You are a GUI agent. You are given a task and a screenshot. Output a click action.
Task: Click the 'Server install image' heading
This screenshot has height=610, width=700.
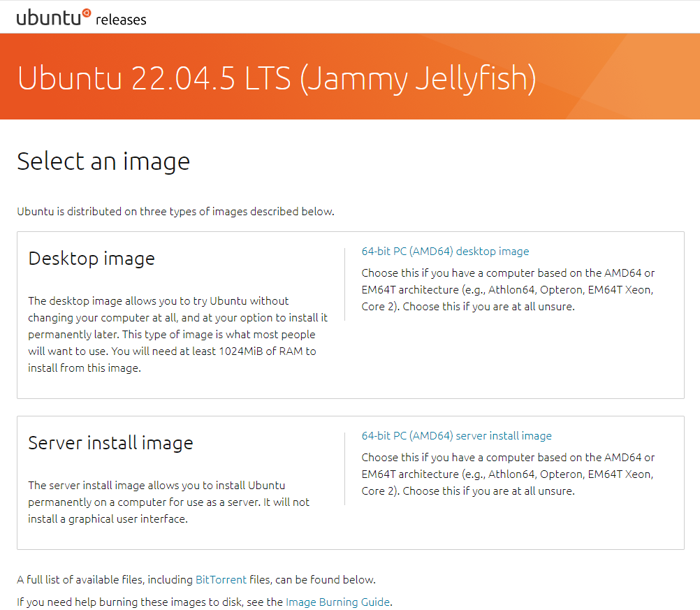pos(110,443)
